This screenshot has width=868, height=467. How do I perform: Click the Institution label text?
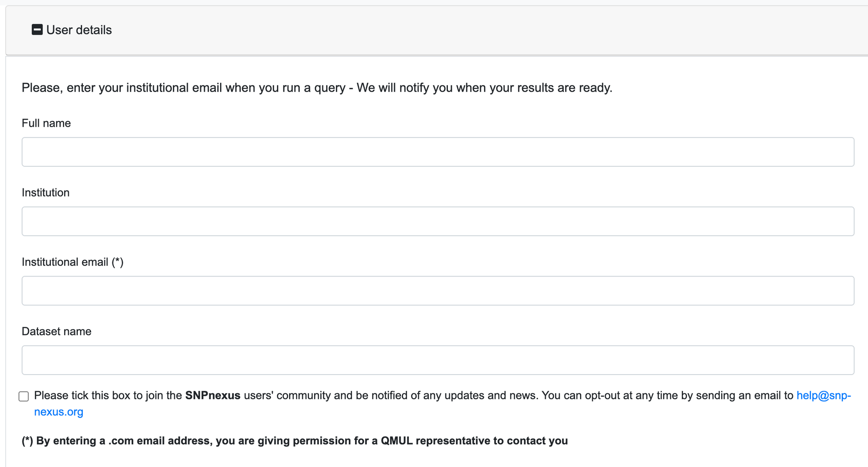[x=46, y=193]
